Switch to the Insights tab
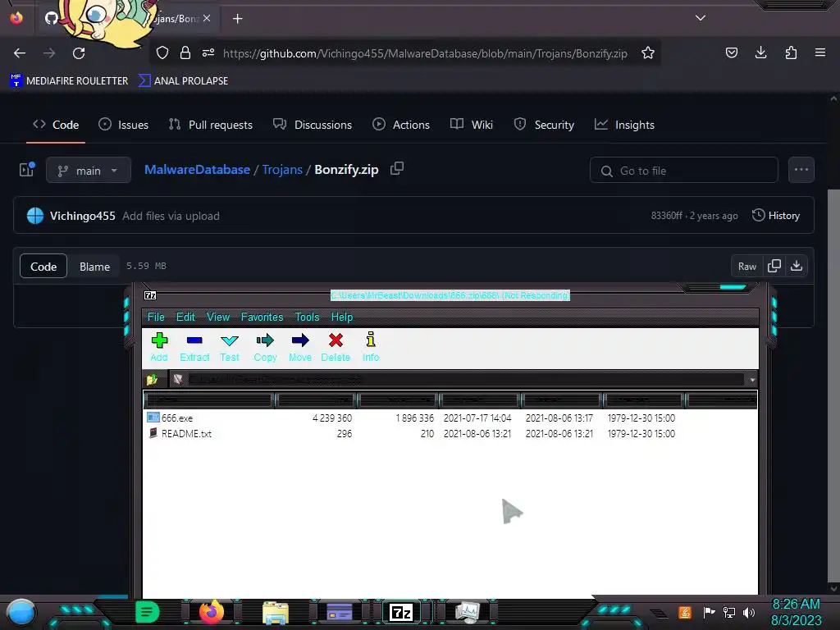 pyautogui.click(x=624, y=125)
